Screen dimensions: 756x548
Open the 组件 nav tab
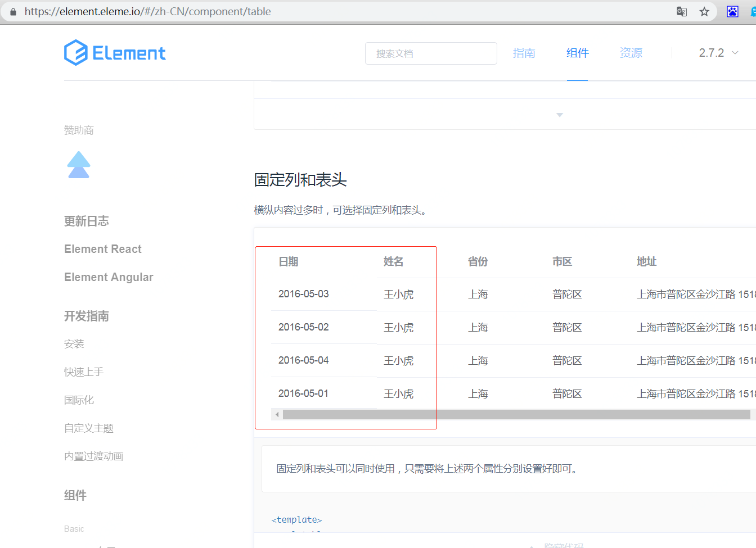pos(577,53)
